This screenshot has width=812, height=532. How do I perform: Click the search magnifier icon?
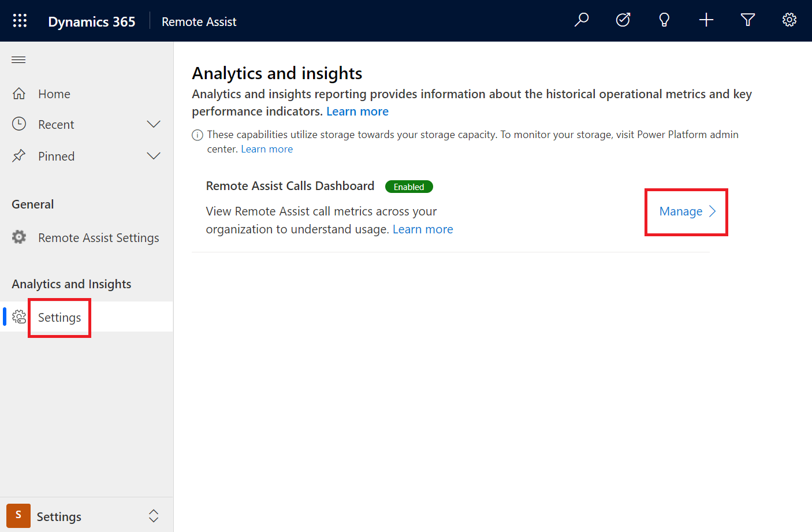[x=582, y=20]
